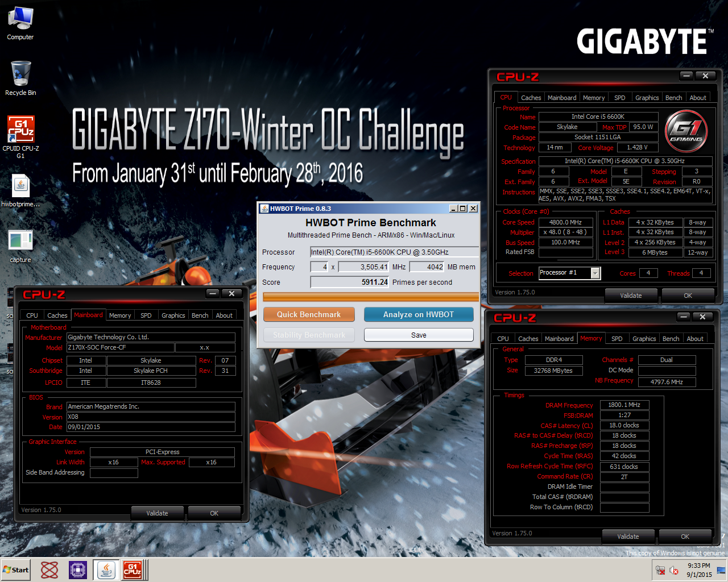Select Caches tab in Mainboard CPU-Z window

pyautogui.click(x=57, y=315)
